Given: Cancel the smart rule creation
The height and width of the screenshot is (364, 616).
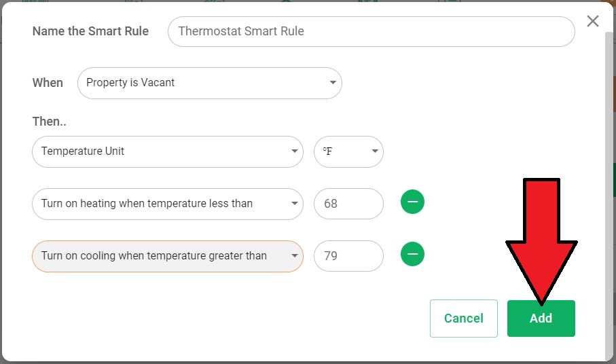Looking at the screenshot, I should (464, 318).
